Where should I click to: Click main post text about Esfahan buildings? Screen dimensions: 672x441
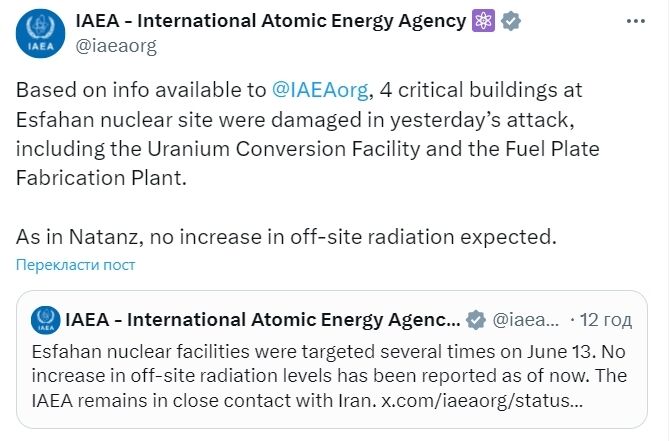(308, 134)
